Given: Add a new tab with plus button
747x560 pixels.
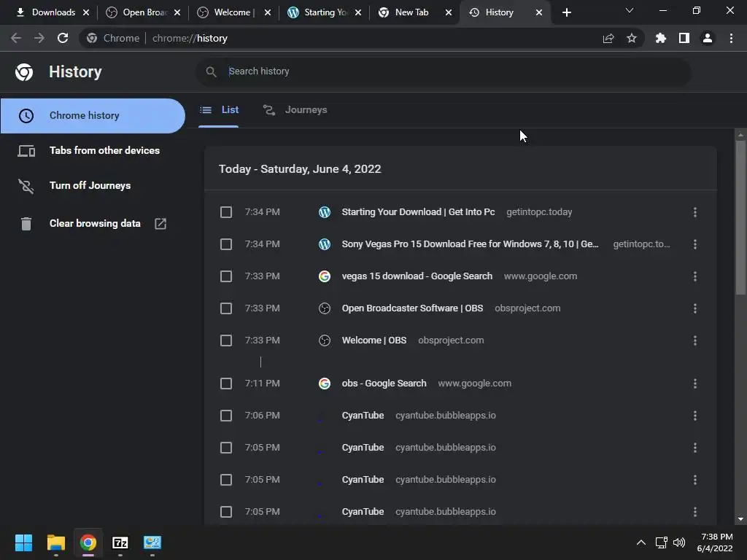Looking at the screenshot, I should pos(566,12).
